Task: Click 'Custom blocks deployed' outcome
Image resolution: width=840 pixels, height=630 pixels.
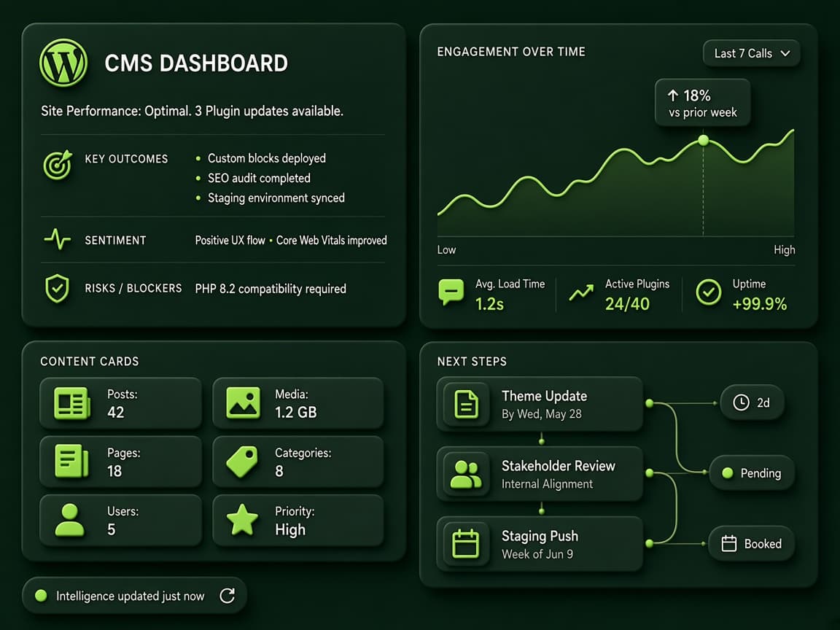Action: tap(267, 158)
